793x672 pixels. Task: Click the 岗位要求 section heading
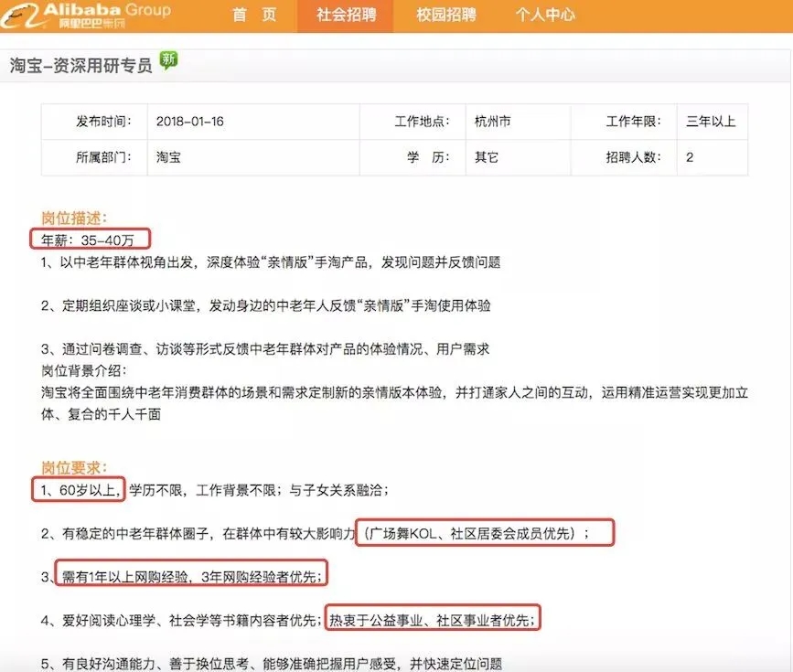click(x=74, y=468)
